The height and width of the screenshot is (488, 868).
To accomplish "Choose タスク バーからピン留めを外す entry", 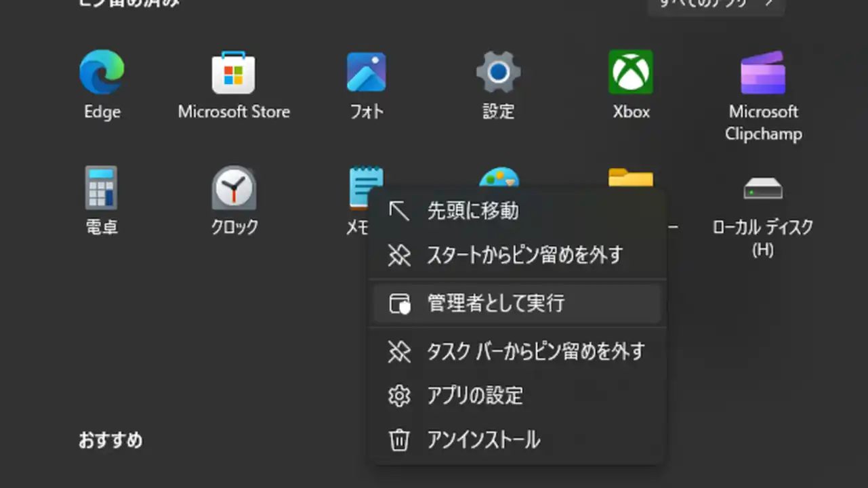I will tap(517, 351).
